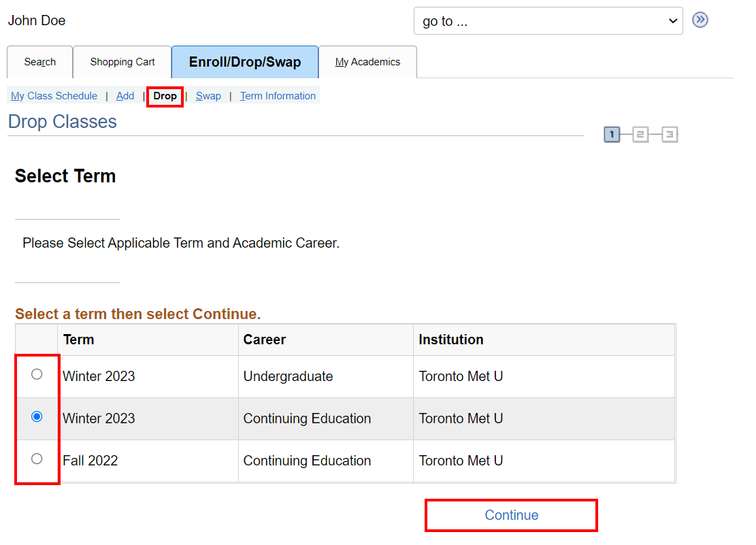The width and height of the screenshot is (756, 545).
Task: Click the step 3 progress indicator
Action: tap(670, 135)
